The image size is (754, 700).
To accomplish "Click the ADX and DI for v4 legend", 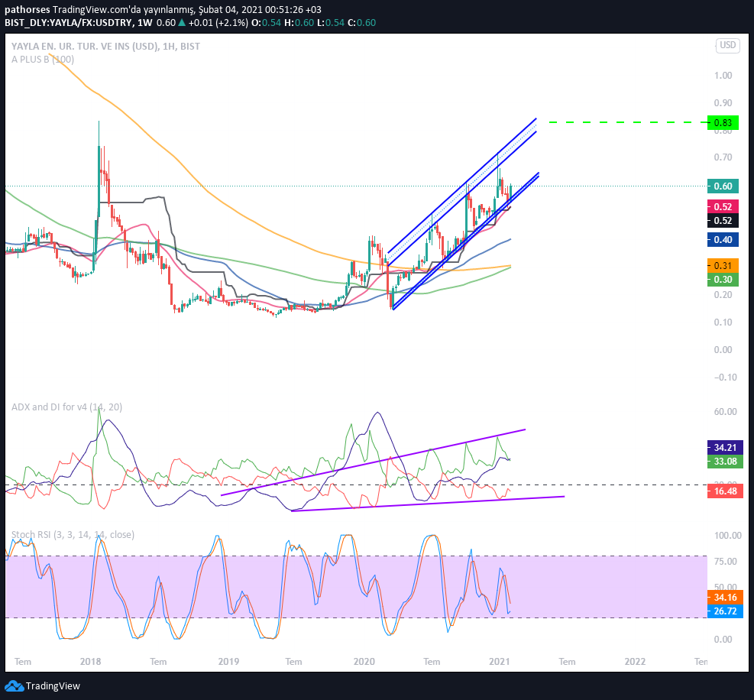I will point(66,407).
